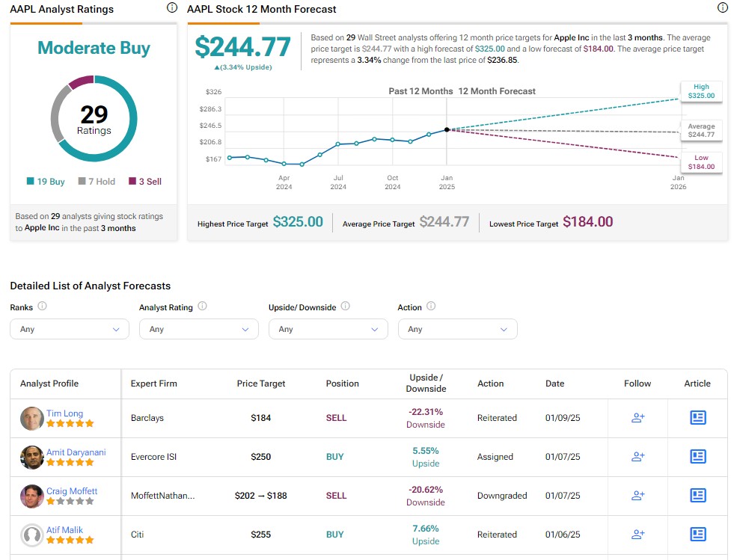
Task: Click Atif Malik's profile avatar
Action: pos(32,535)
